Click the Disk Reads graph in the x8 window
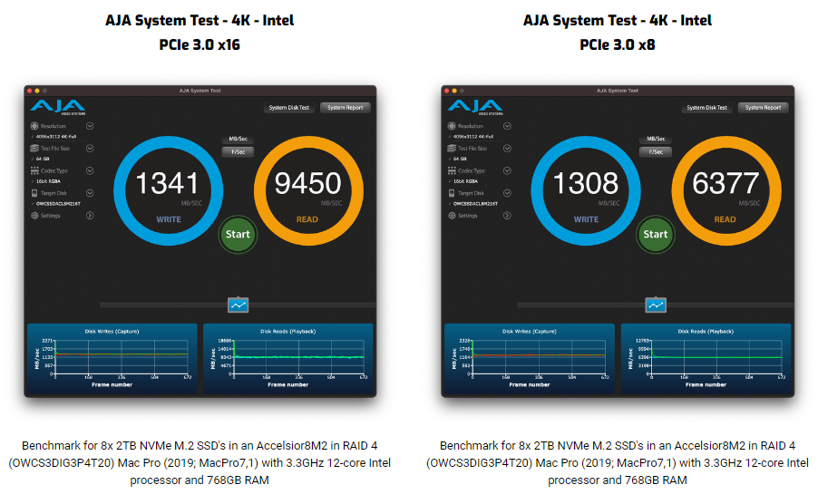 pos(706,359)
